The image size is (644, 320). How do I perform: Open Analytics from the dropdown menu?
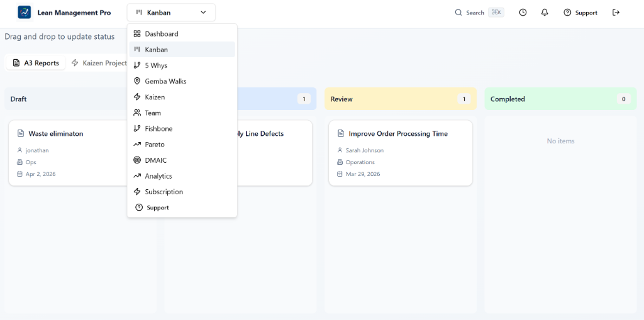point(182,176)
